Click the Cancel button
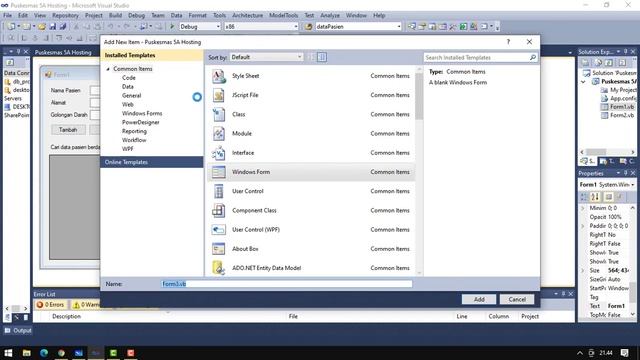The width and height of the screenshot is (640, 360). click(517, 299)
